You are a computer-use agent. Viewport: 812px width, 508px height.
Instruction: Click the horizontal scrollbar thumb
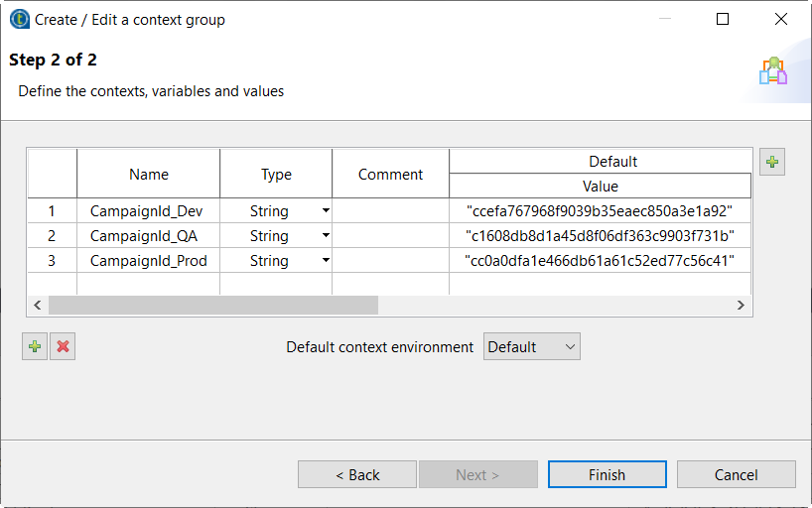212,306
